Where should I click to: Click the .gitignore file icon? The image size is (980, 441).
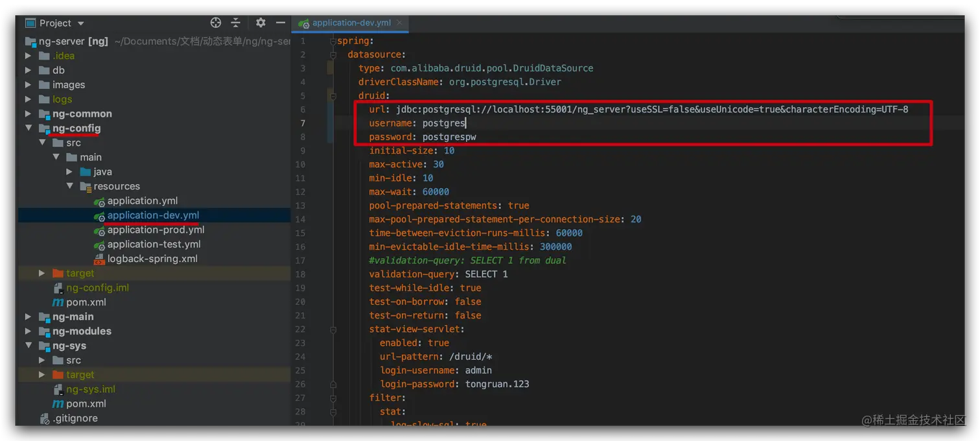tap(44, 419)
